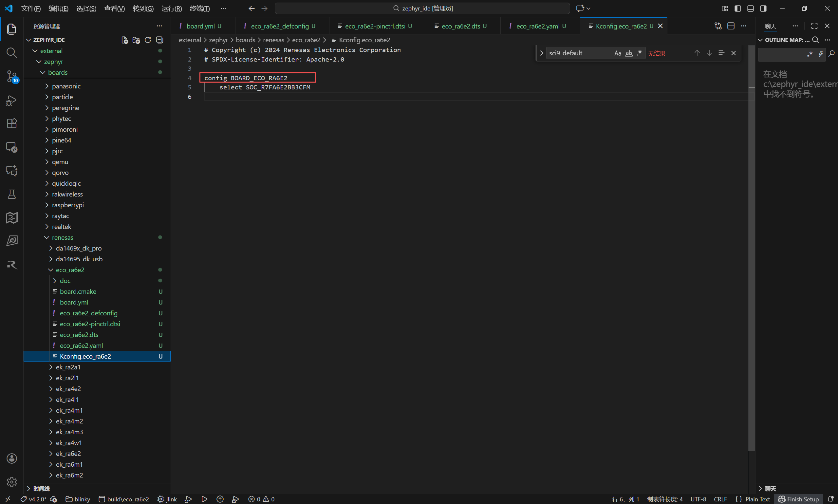Toggle Find in Selection in the find widget

click(x=721, y=53)
